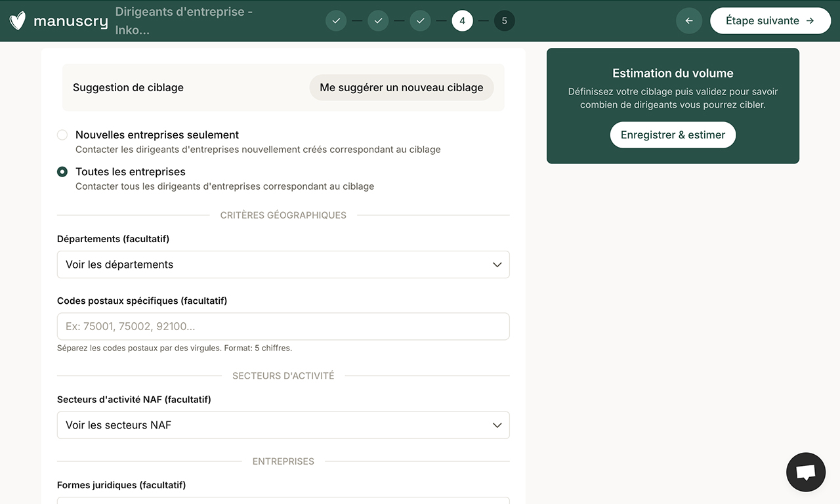The width and height of the screenshot is (840, 504).
Task: Open the chat support bubble icon
Action: pyautogui.click(x=805, y=472)
